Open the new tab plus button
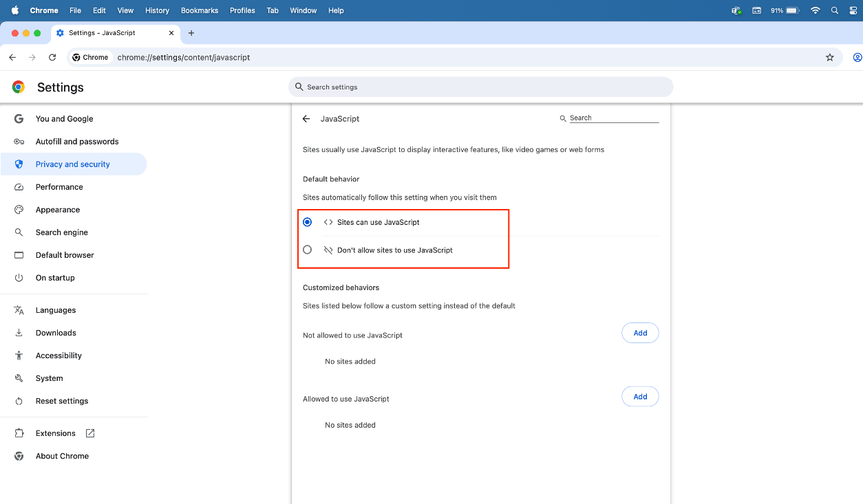 click(x=191, y=33)
